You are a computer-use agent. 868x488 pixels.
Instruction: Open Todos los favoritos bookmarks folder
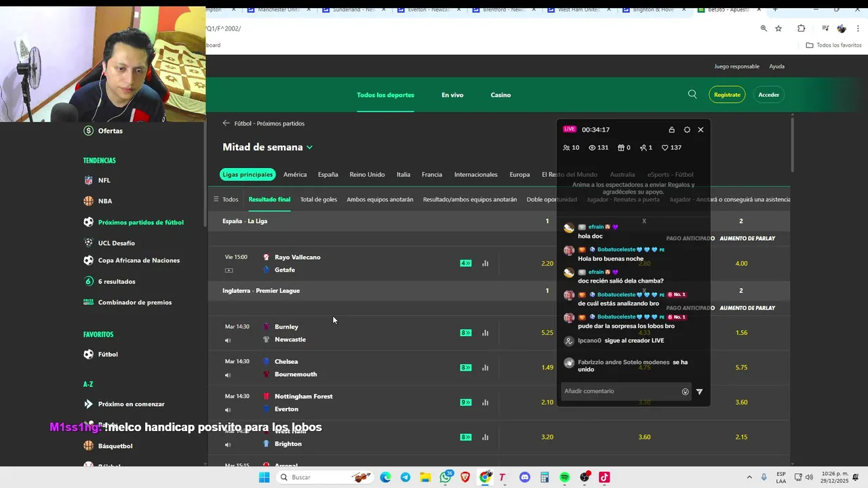point(833,45)
